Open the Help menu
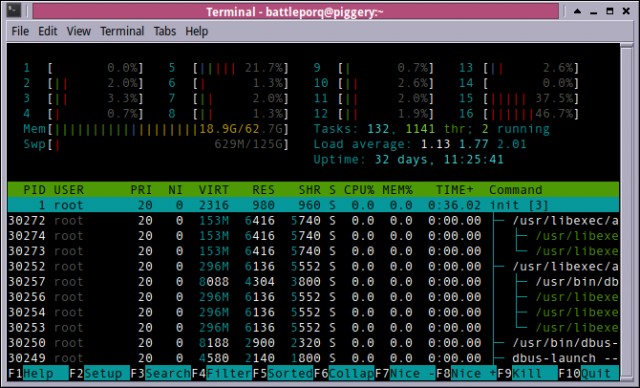The image size is (640, 388). pyautogui.click(x=196, y=31)
